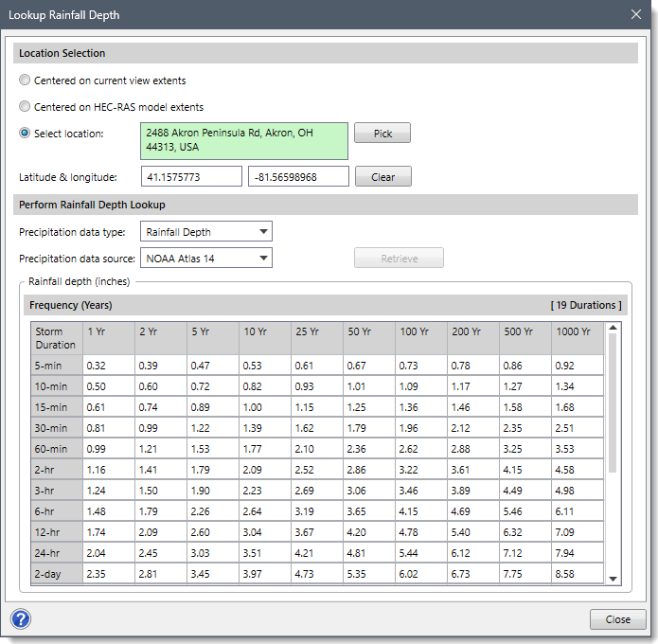Clear the latitude and longitude values
The image size is (658, 644).
point(382,177)
